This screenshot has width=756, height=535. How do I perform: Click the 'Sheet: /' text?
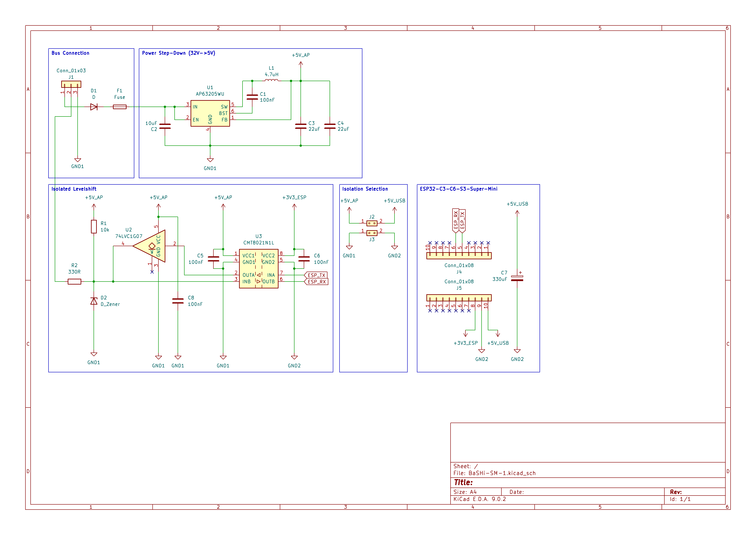(x=466, y=466)
